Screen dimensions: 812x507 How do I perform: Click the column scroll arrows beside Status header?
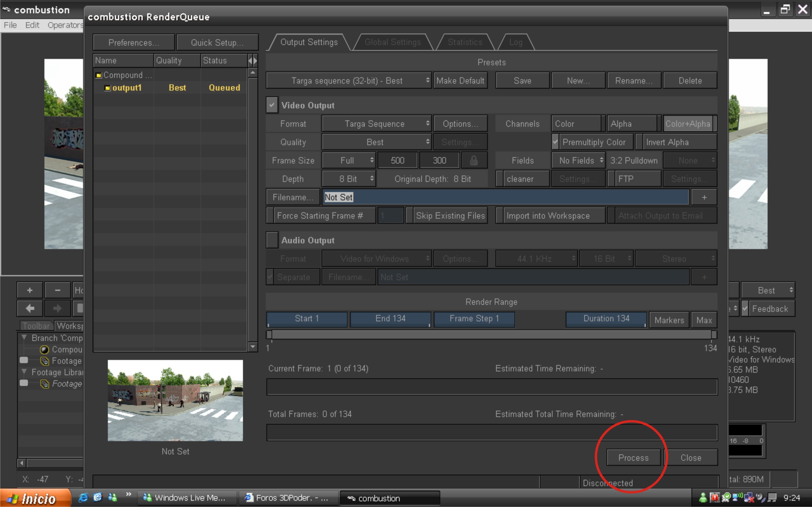[253, 61]
